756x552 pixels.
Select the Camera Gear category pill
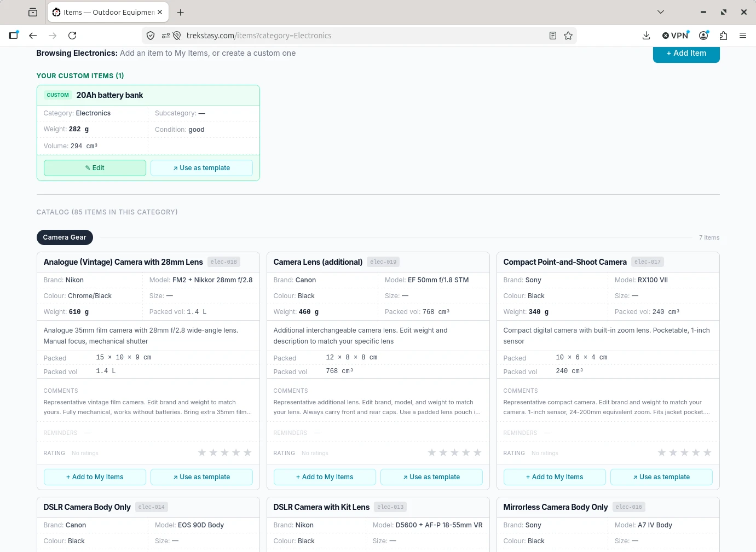coord(65,237)
